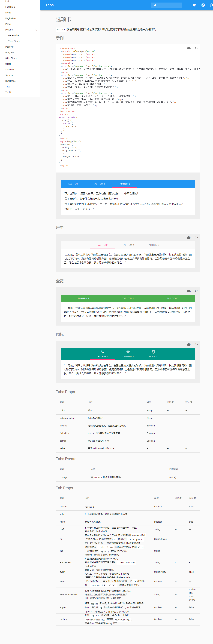Screen dimensions: 213x644
Task: Click 'change' event name cell
Action: coord(63,478)
